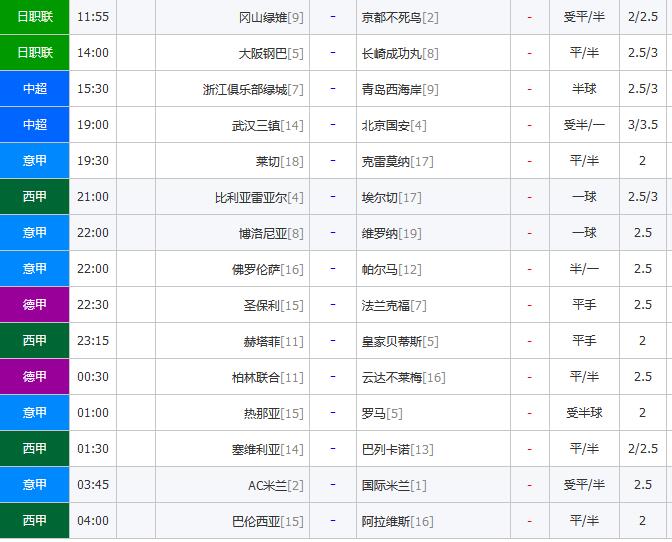This screenshot has width=672, height=542.
Task: Select away team 维罗纳[19]
Action: point(391,233)
